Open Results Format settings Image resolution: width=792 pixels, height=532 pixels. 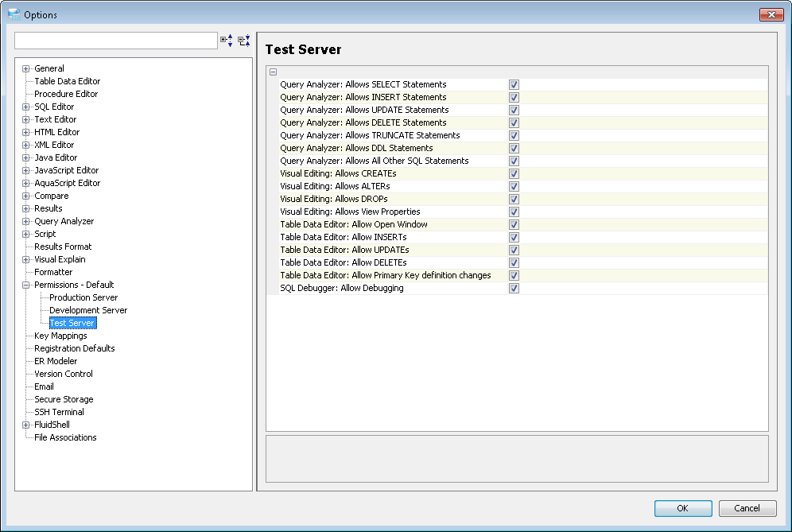pyautogui.click(x=63, y=247)
